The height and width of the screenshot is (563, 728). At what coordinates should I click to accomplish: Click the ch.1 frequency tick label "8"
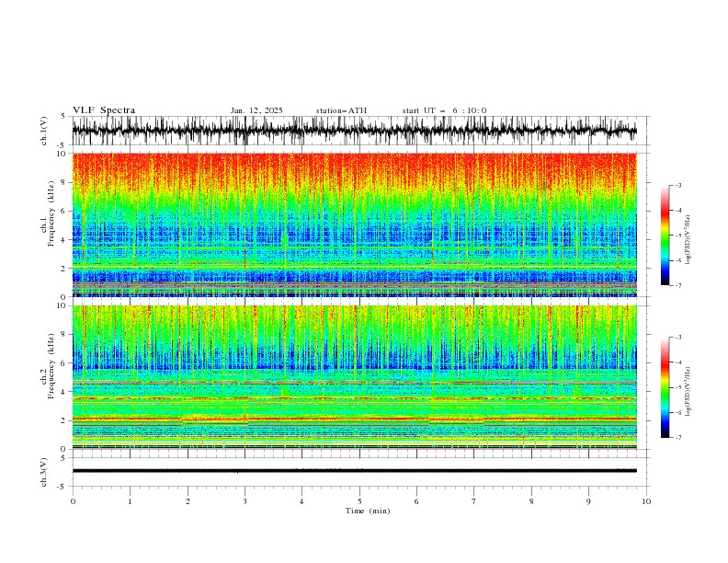[64, 182]
